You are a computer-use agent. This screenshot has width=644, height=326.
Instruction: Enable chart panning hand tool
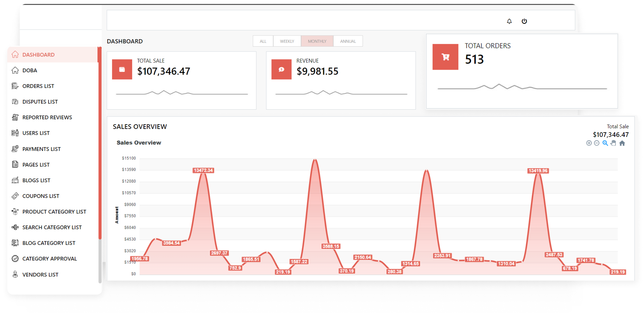613,143
